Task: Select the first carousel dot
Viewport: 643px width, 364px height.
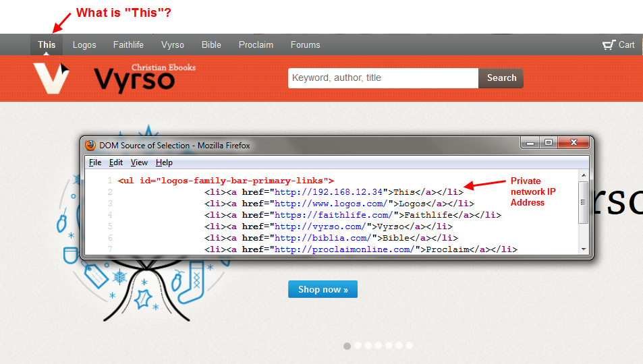Action: pos(347,346)
